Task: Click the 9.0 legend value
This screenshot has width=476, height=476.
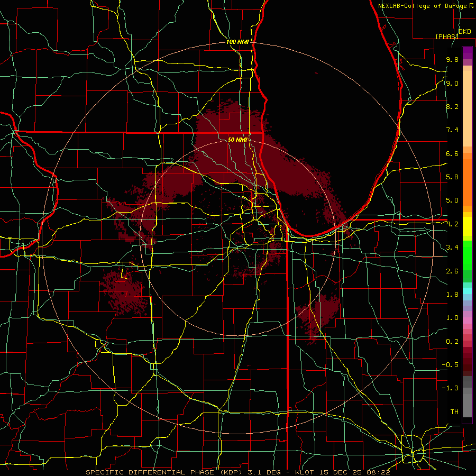Action: tap(452, 83)
